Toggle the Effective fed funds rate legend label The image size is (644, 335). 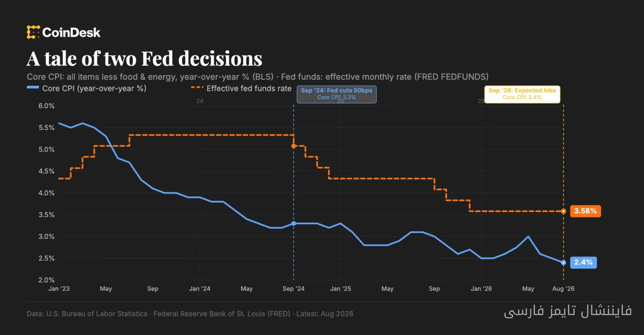tap(249, 88)
